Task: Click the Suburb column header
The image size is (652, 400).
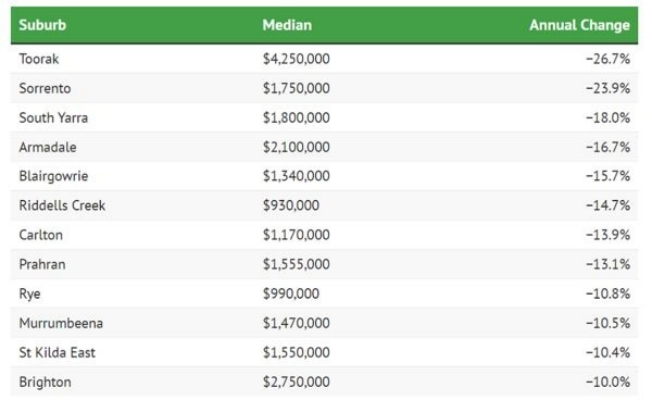Action: (x=42, y=25)
